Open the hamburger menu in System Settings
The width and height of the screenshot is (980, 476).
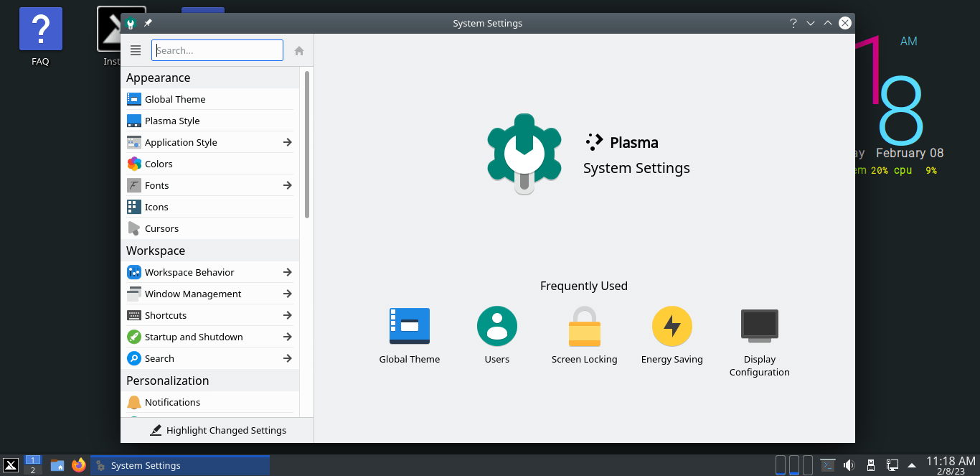(x=136, y=50)
